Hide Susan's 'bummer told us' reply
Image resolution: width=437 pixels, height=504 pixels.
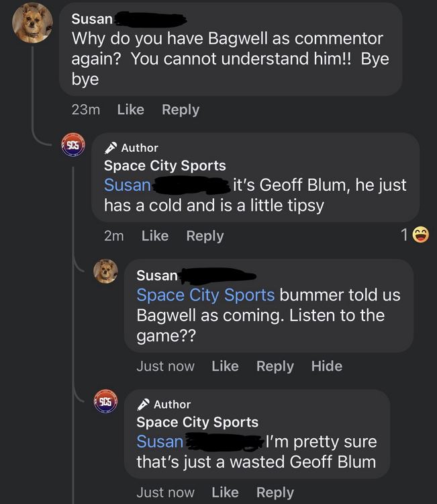coord(326,366)
